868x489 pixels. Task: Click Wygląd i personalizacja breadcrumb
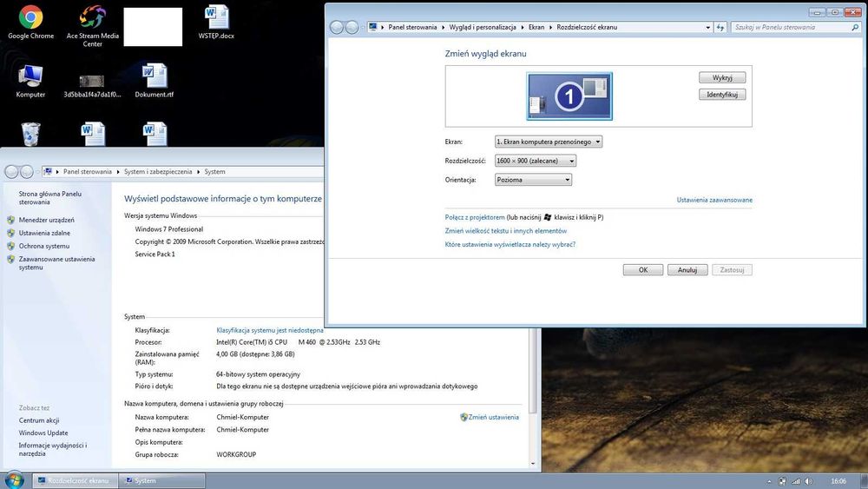coord(483,27)
